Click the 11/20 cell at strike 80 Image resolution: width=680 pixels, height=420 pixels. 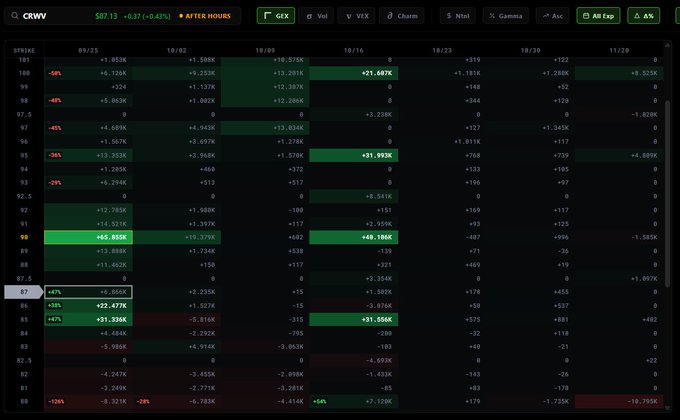tap(619, 402)
